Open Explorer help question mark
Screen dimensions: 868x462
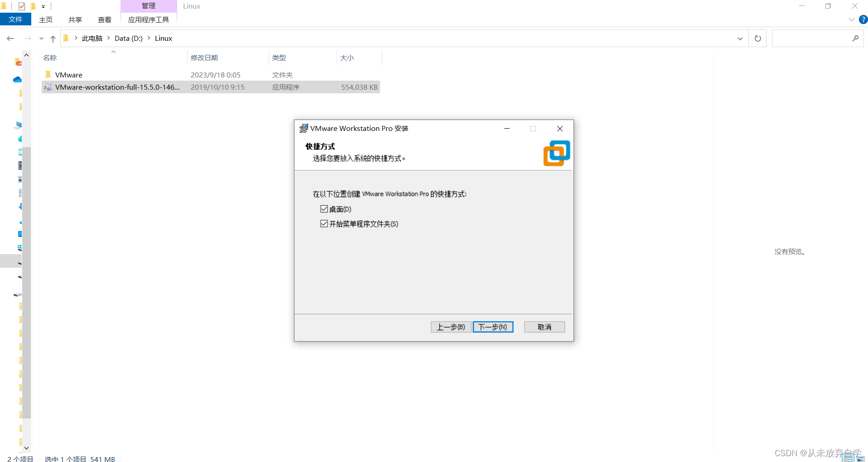[863, 19]
